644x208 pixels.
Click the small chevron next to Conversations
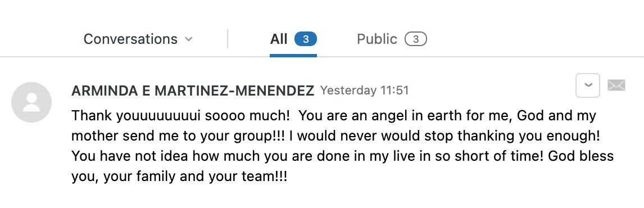coord(188,39)
